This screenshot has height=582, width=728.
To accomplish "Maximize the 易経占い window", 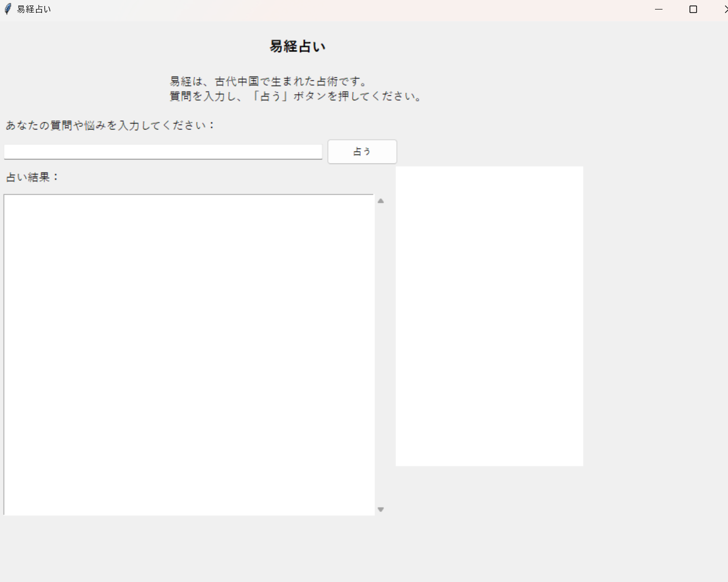I will tap(693, 9).
